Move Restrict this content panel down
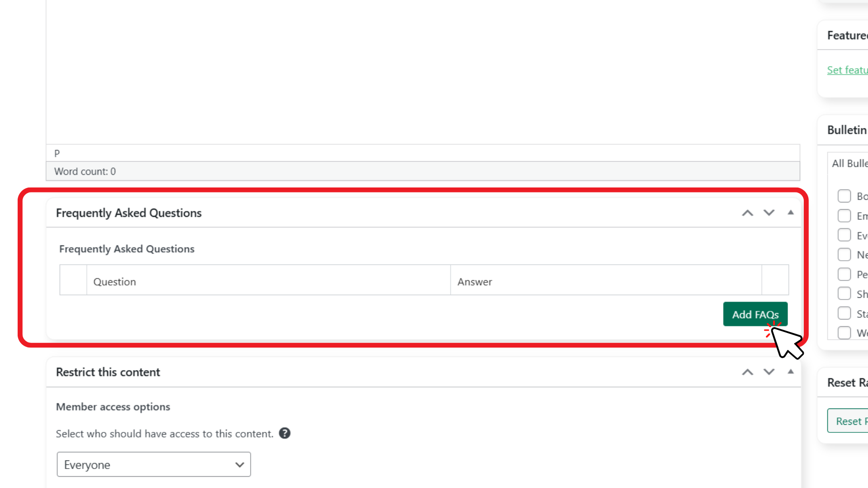This screenshot has width=868, height=488. tap(769, 372)
